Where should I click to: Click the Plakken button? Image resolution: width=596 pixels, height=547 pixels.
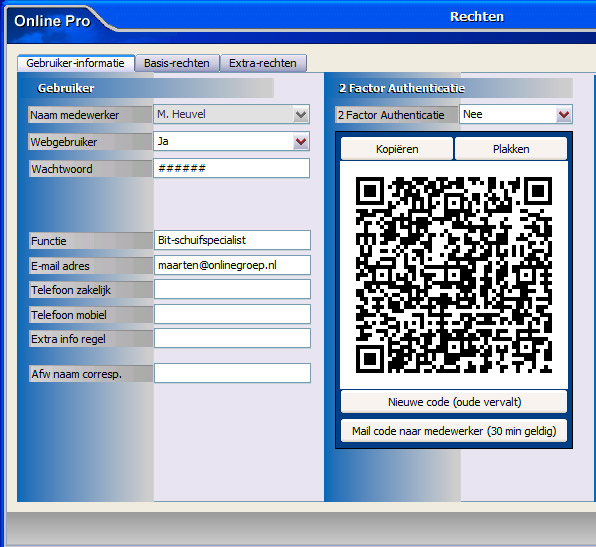(511, 149)
